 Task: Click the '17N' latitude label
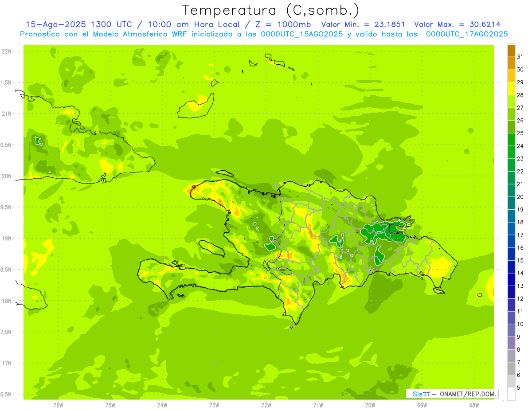pyautogui.click(x=7, y=363)
